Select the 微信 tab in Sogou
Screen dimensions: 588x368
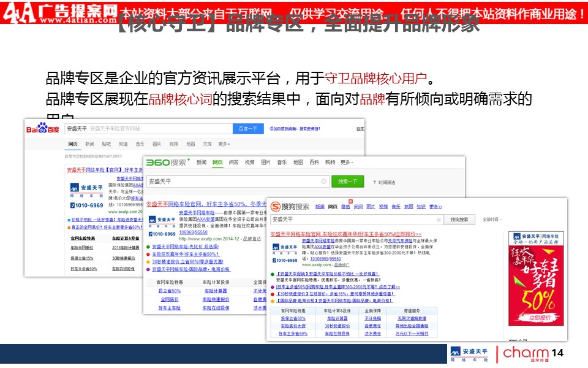pos(345,207)
